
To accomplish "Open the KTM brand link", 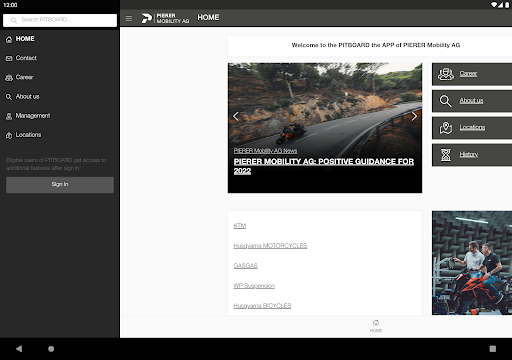I will tap(239, 226).
